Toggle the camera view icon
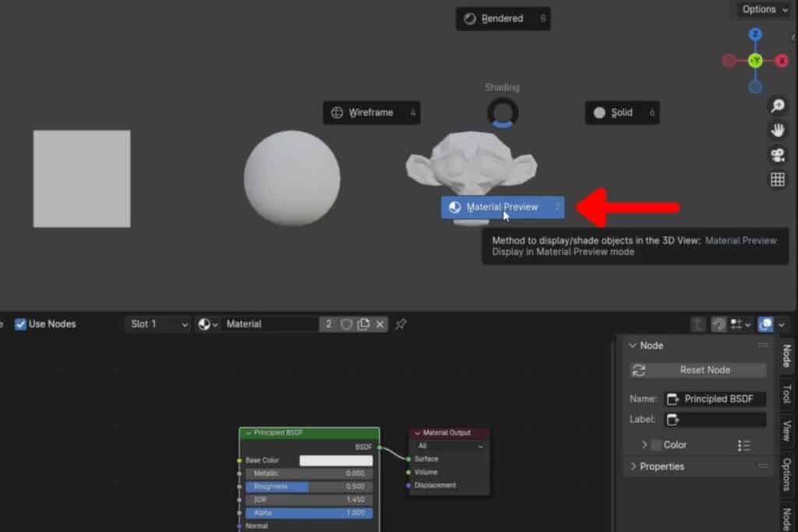This screenshot has height=532, width=798. 777,155
